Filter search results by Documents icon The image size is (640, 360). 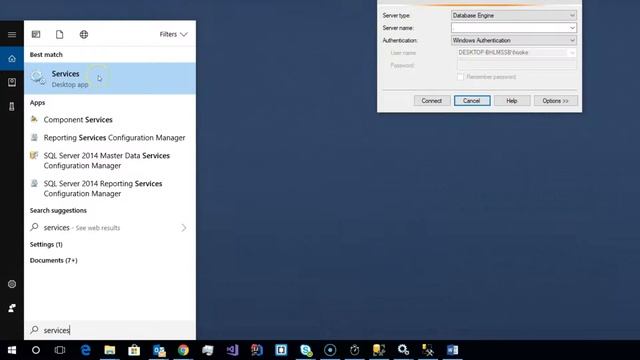pos(60,34)
